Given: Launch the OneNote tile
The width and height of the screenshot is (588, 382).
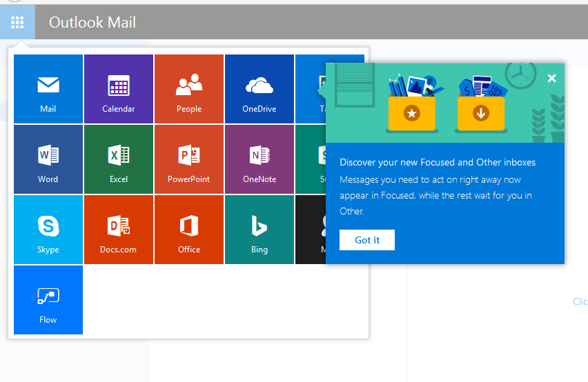Looking at the screenshot, I should (259, 159).
